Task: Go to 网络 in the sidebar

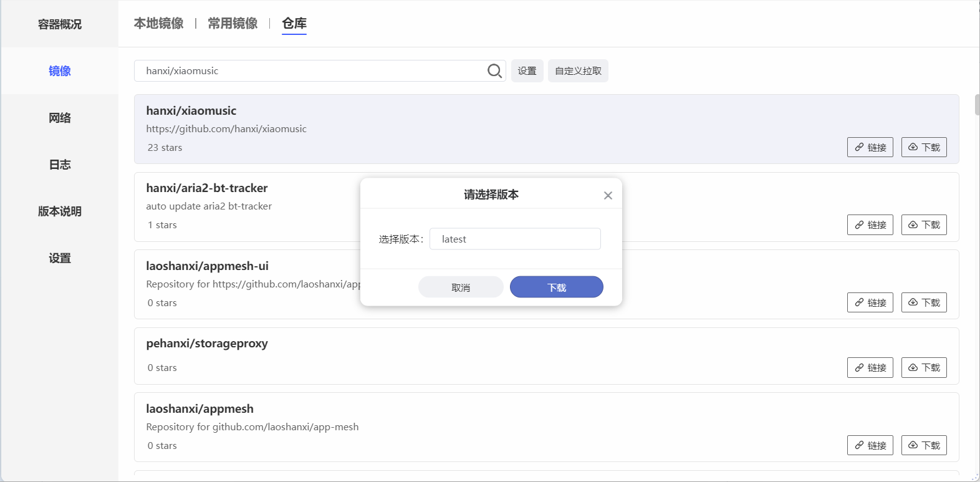Action: pos(60,118)
